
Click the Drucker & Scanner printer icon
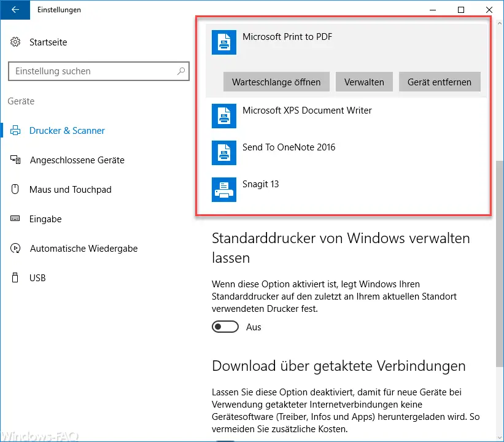click(15, 131)
